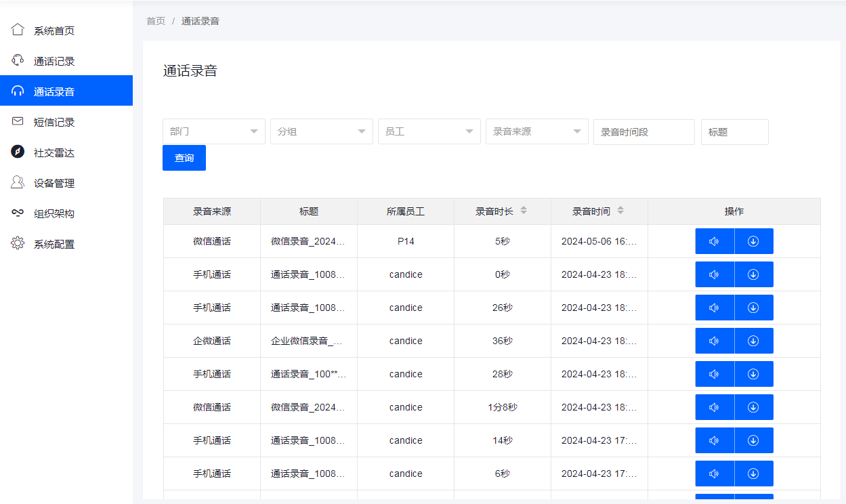Expand the 分组 dropdown filter
Screen dimensions: 846x504
(x=321, y=131)
